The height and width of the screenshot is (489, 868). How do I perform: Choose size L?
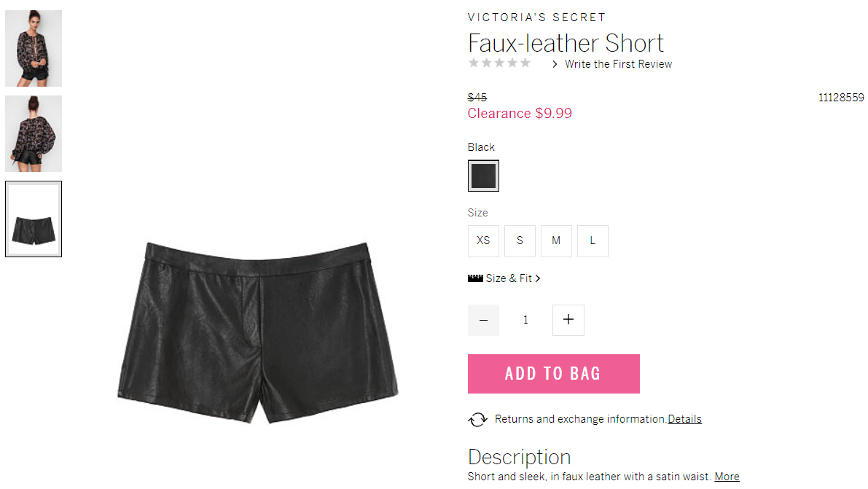click(593, 241)
